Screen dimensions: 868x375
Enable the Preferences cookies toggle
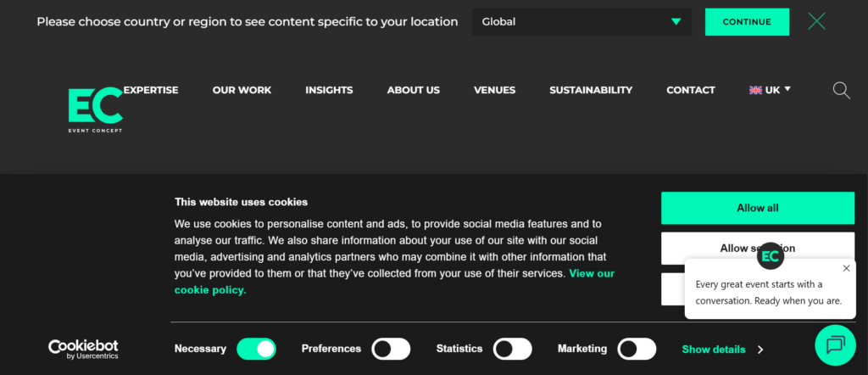point(391,349)
